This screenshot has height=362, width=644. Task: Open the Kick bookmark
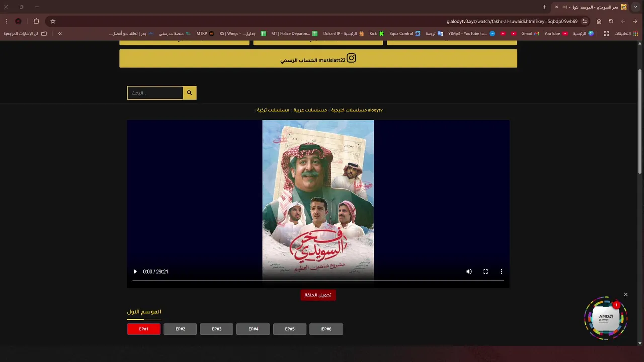[x=377, y=34]
